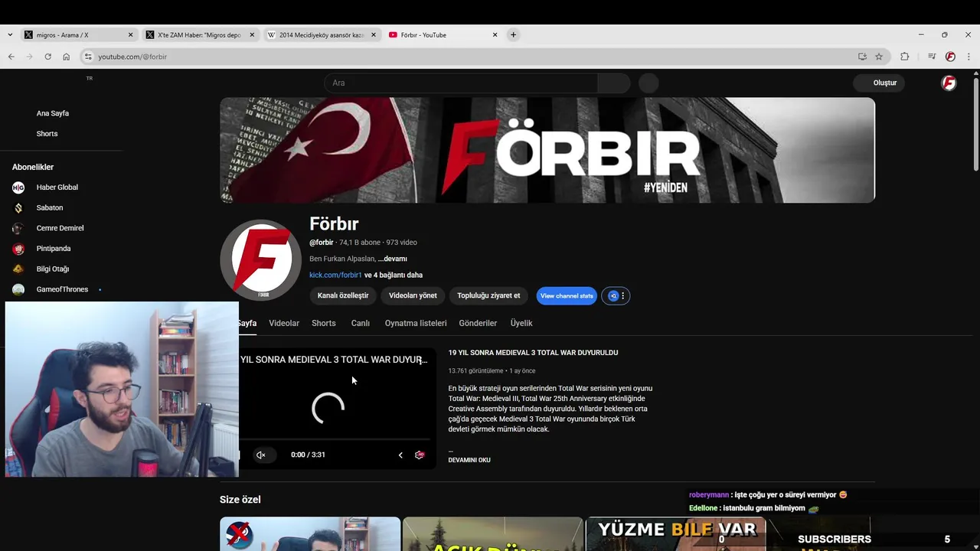
Task: Close the Wikipedia Mecidiyeköy tab
Action: tap(373, 34)
